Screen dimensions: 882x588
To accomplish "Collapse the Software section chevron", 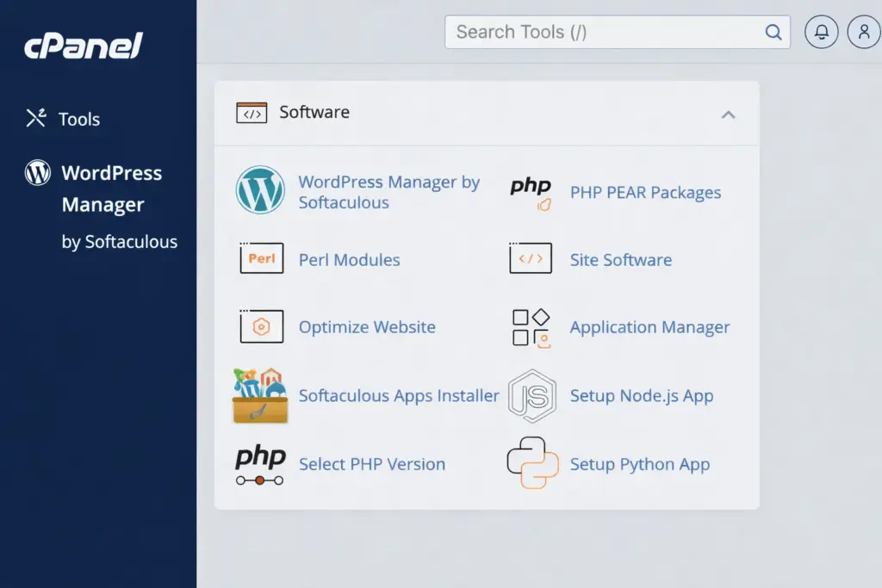I will pos(728,114).
